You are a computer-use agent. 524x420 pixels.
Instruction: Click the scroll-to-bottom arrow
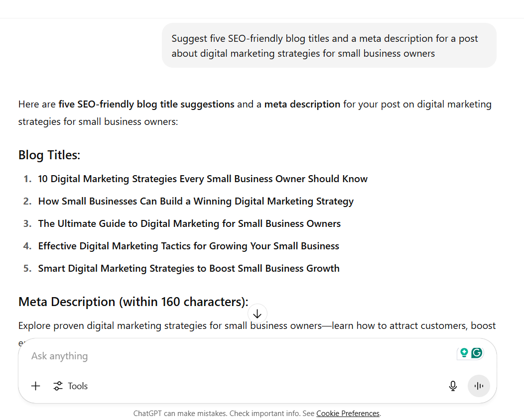pos(257,314)
